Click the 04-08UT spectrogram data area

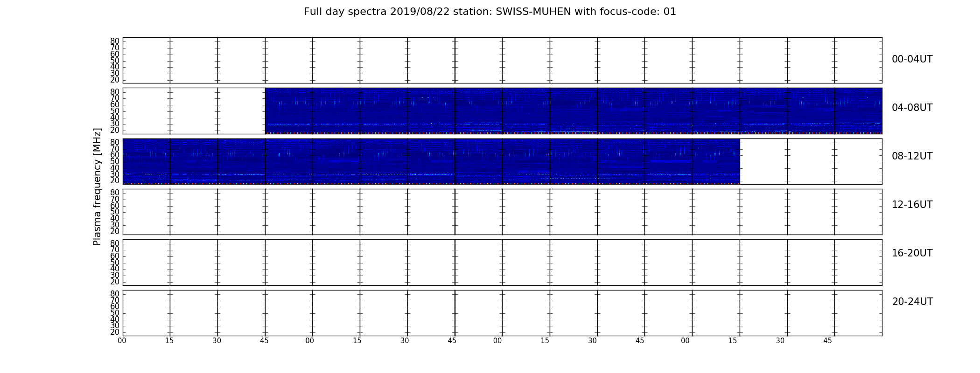coord(574,111)
